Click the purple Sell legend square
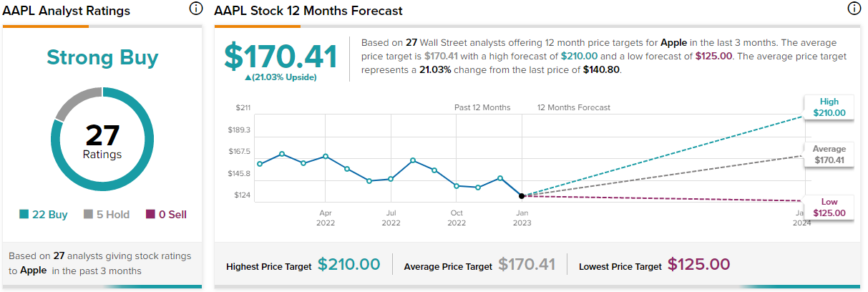 coord(150,215)
